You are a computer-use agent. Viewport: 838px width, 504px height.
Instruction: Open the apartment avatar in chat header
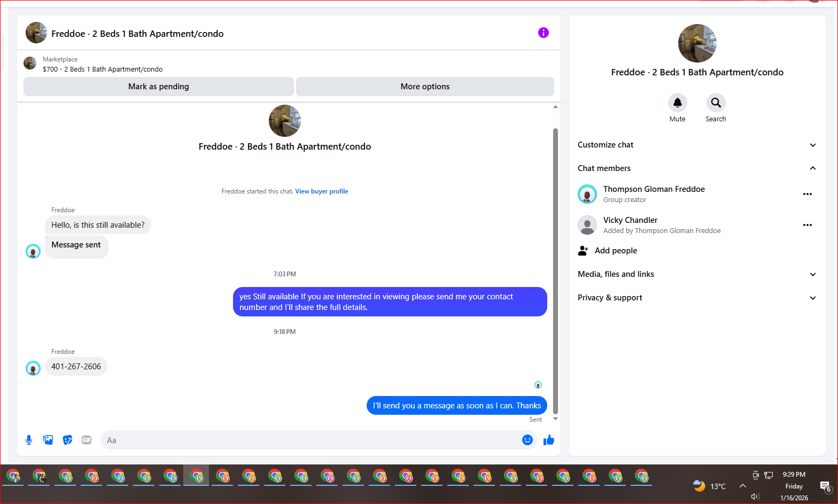click(36, 33)
